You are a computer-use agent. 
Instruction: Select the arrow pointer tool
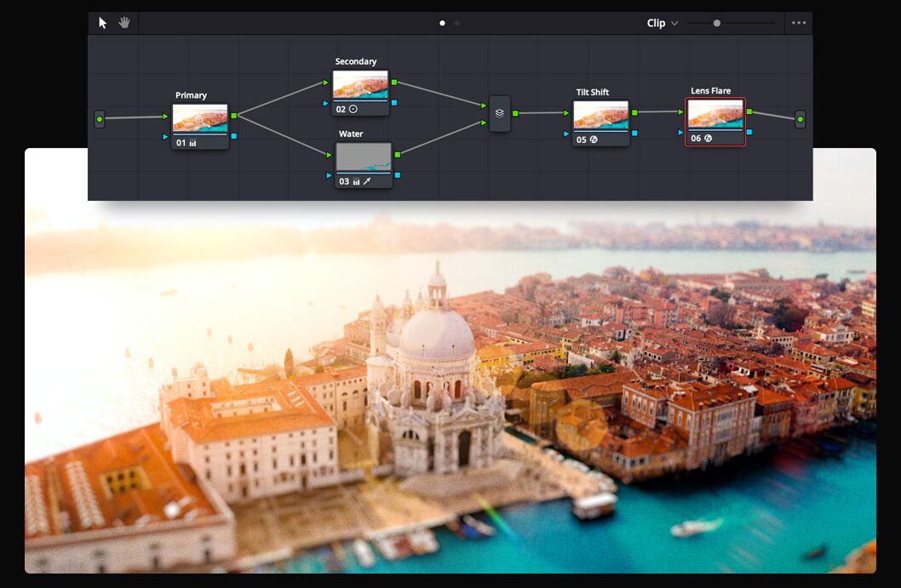coord(103,23)
